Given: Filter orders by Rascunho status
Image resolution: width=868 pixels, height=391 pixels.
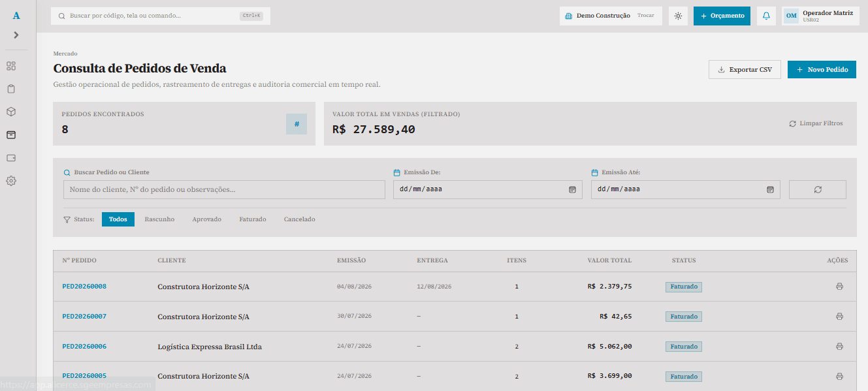Looking at the screenshot, I should (159, 219).
